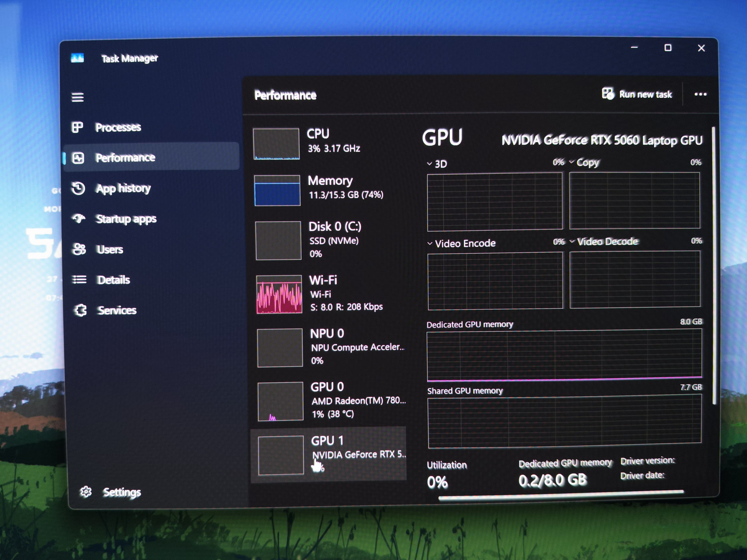Click the Users people icon
Screen dimensions: 747x560
(x=79, y=249)
